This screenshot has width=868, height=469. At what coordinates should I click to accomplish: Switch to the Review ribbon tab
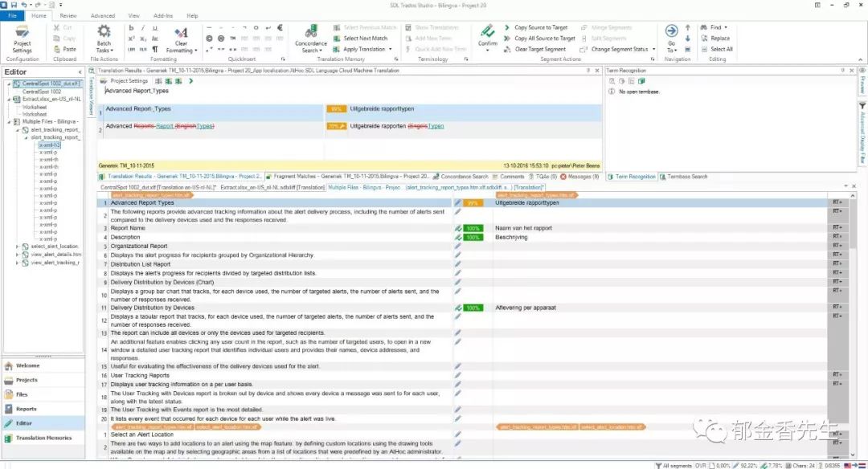[x=68, y=15]
